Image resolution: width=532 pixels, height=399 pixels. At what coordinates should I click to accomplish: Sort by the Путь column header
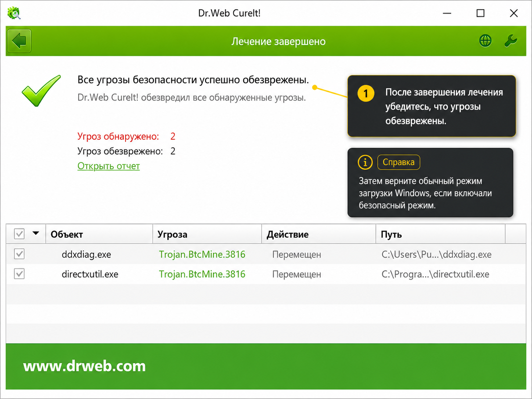pyautogui.click(x=441, y=234)
